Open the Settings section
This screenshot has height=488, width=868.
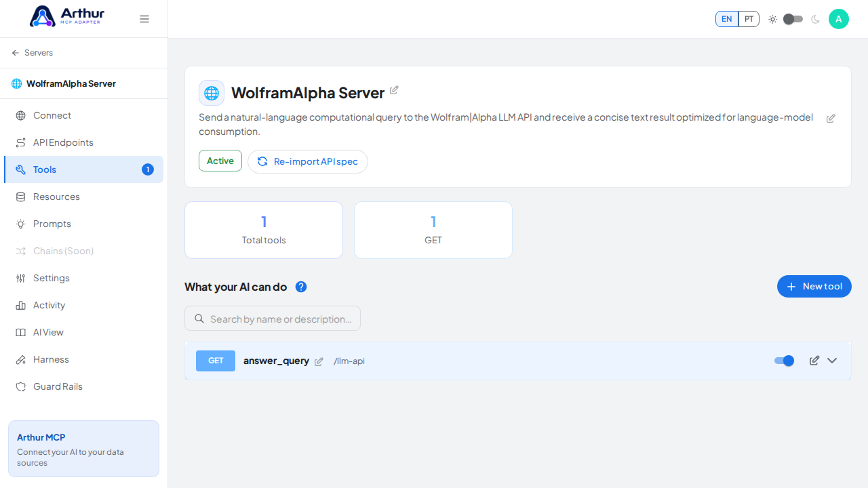(83, 278)
